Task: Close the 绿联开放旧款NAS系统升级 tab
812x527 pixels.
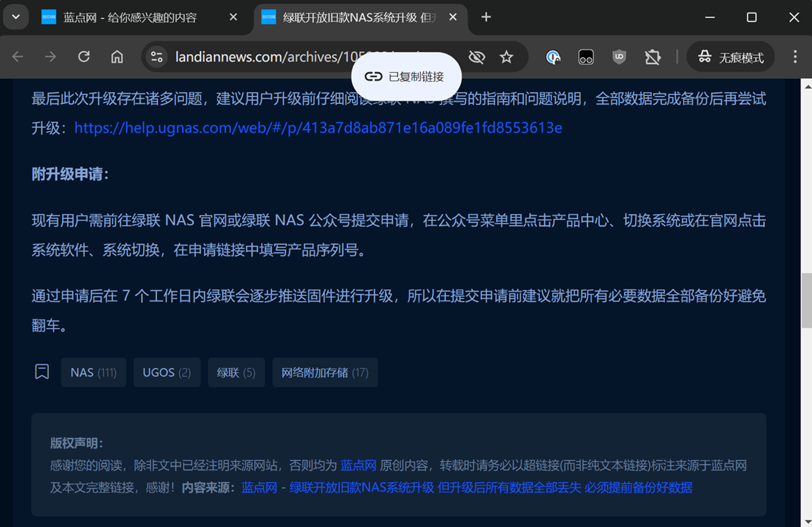Action: click(x=453, y=17)
